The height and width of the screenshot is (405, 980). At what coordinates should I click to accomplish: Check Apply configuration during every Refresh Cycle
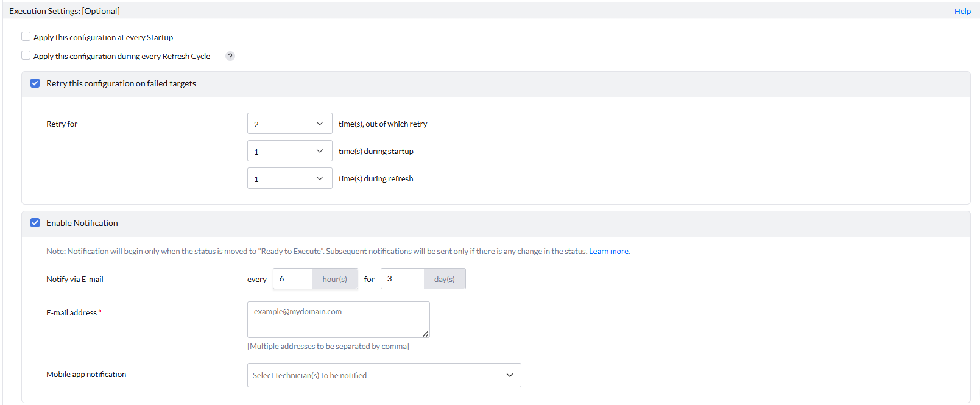coord(26,55)
